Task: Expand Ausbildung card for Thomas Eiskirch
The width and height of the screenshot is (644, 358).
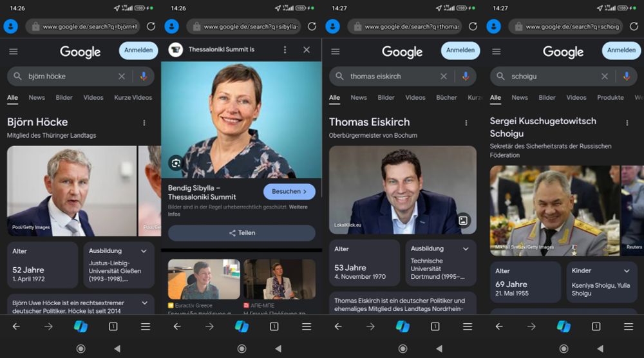Action: point(466,249)
